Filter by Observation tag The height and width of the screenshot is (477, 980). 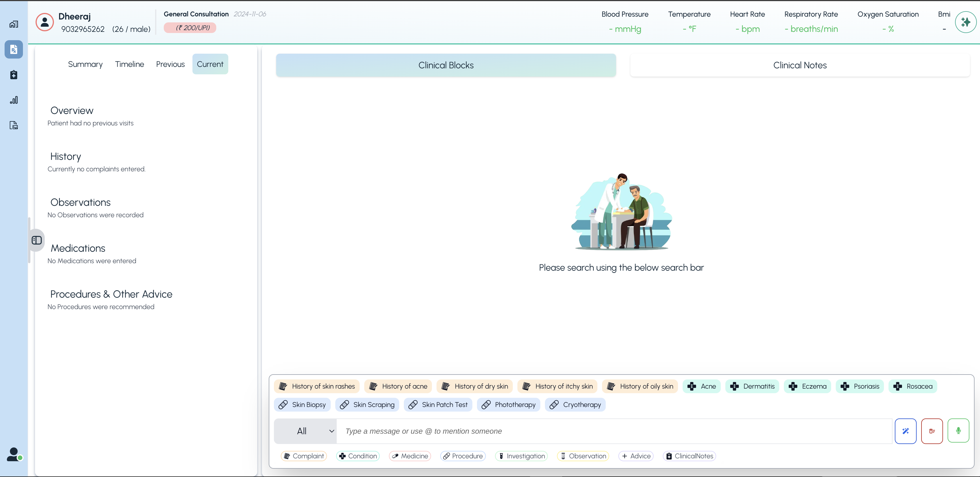click(583, 456)
